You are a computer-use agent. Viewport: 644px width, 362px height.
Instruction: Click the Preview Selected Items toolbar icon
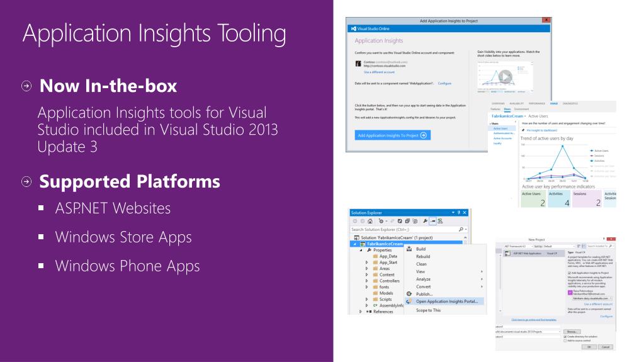[x=432, y=221]
